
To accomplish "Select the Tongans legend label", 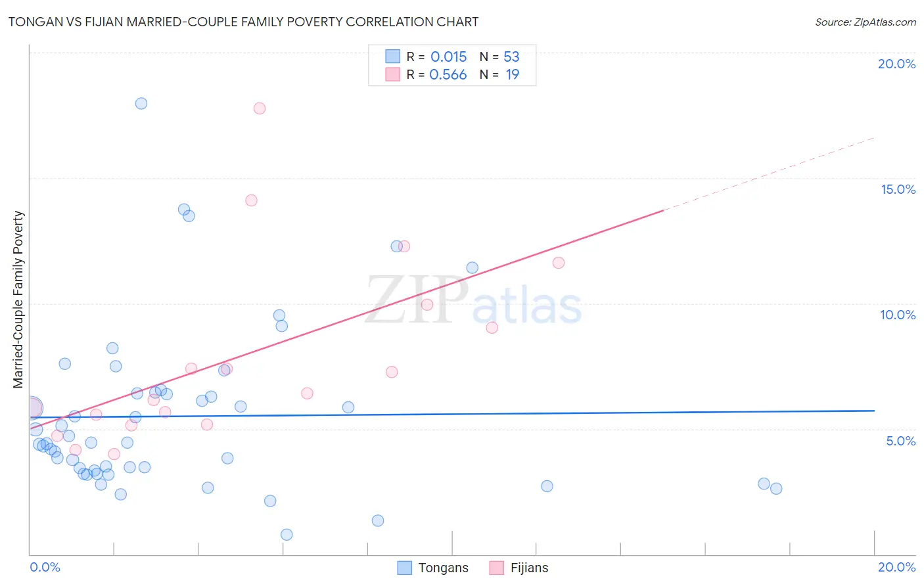I will click(444, 568).
